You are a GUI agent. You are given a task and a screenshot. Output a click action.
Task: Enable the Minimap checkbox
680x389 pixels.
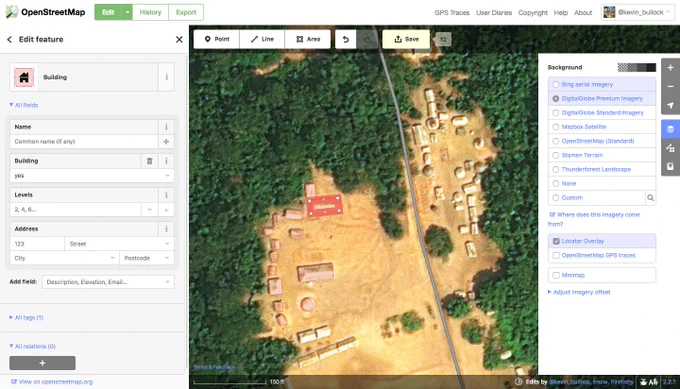tap(556, 275)
